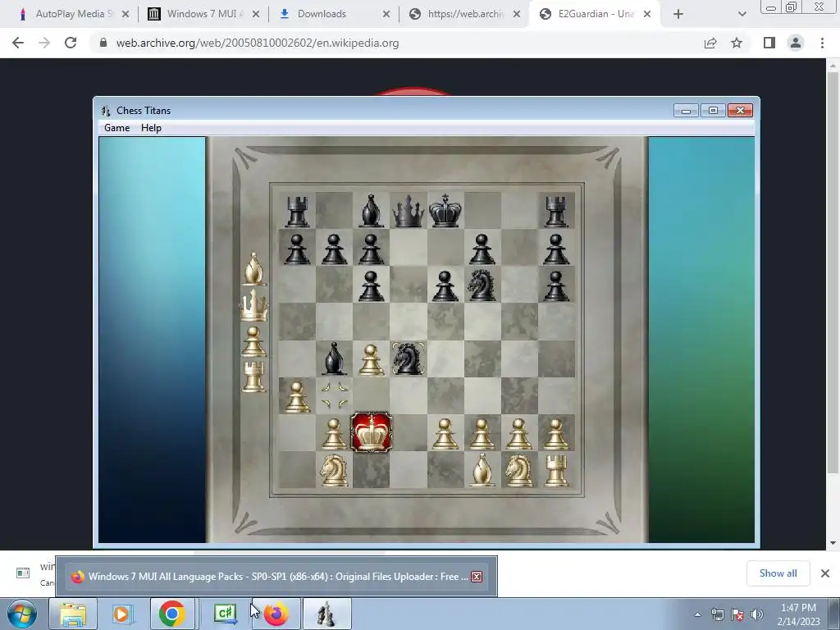This screenshot has width=840, height=630.
Task: Open the Windows Start menu
Action: pyautogui.click(x=22, y=614)
